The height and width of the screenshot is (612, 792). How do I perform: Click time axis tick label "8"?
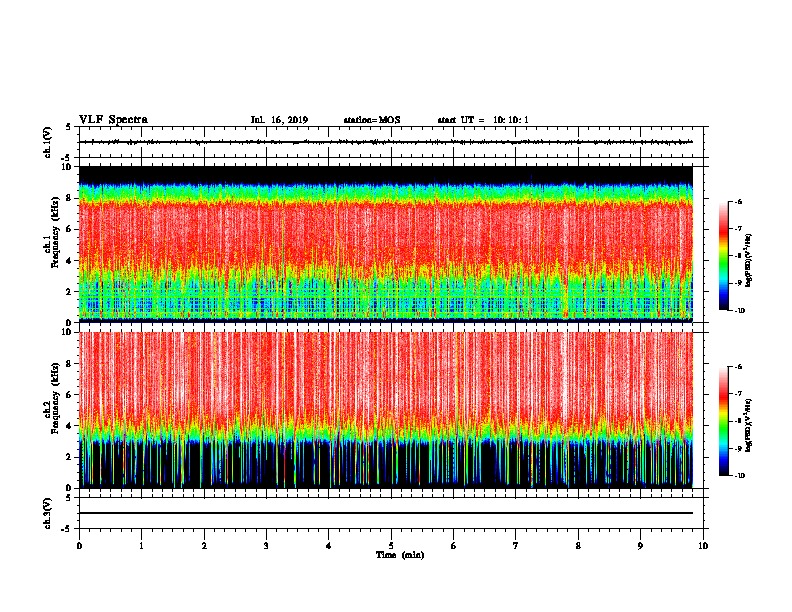[x=578, y=546]
